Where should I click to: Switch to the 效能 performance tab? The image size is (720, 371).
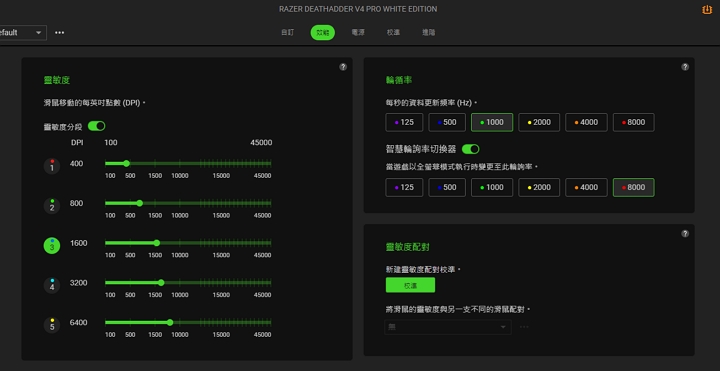click(323, 33)
